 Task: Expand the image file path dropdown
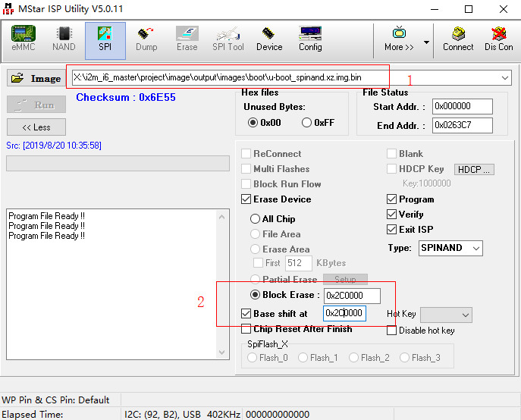coord(505,78)
